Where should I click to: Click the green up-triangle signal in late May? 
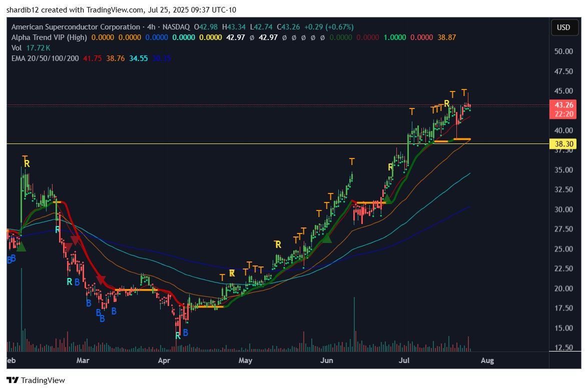(x=327, y=238)
